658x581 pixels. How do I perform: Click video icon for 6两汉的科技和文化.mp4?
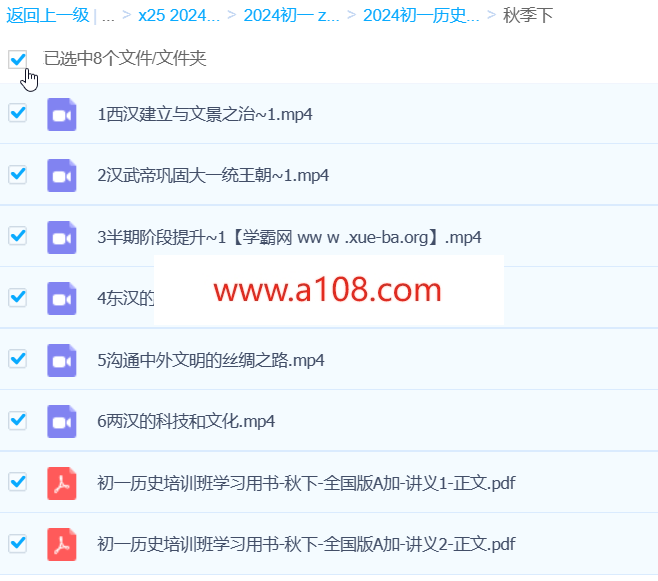62,421
